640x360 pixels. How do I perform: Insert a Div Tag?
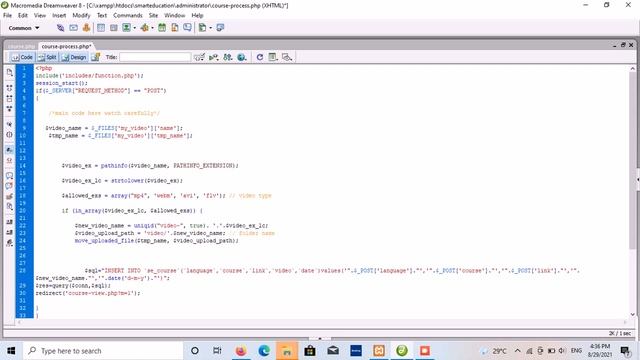(x=113, y=28)
